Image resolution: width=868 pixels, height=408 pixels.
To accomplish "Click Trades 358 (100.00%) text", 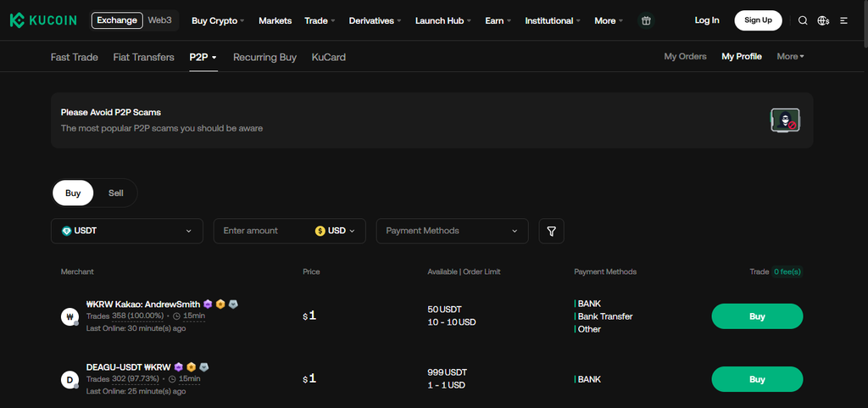I will tap(125, 316).
